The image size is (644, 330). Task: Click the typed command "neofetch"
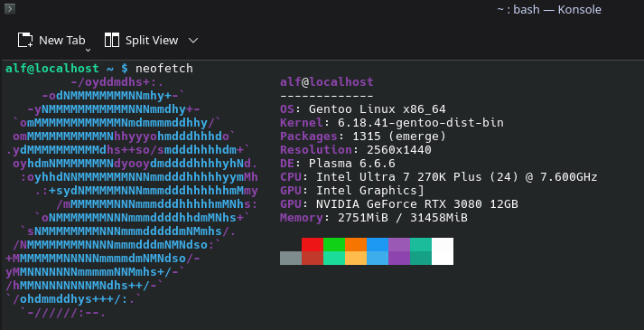[x=164, y=68]
